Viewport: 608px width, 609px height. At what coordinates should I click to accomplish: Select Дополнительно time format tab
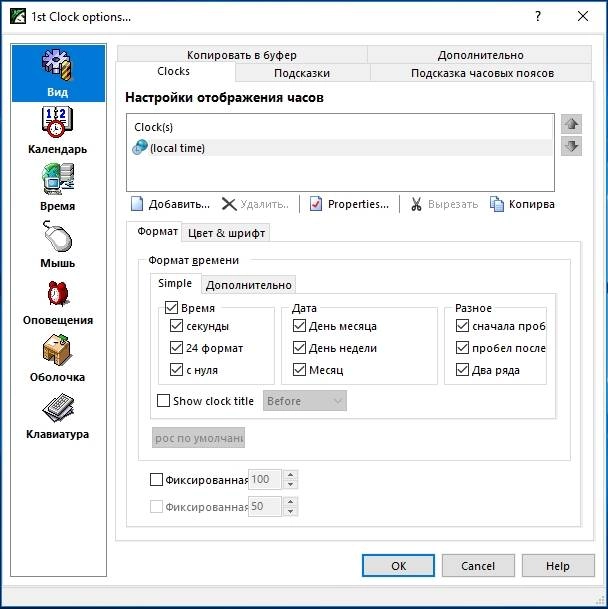(x=249, y=285)
